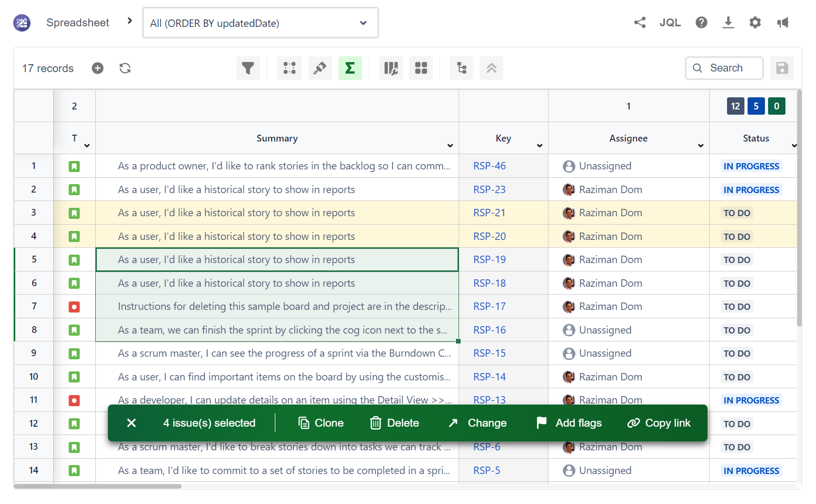This screenshot has width=816, height=504.
Task: Select summary cell of RSP-15 about Burndown
Action: [277, 354]
